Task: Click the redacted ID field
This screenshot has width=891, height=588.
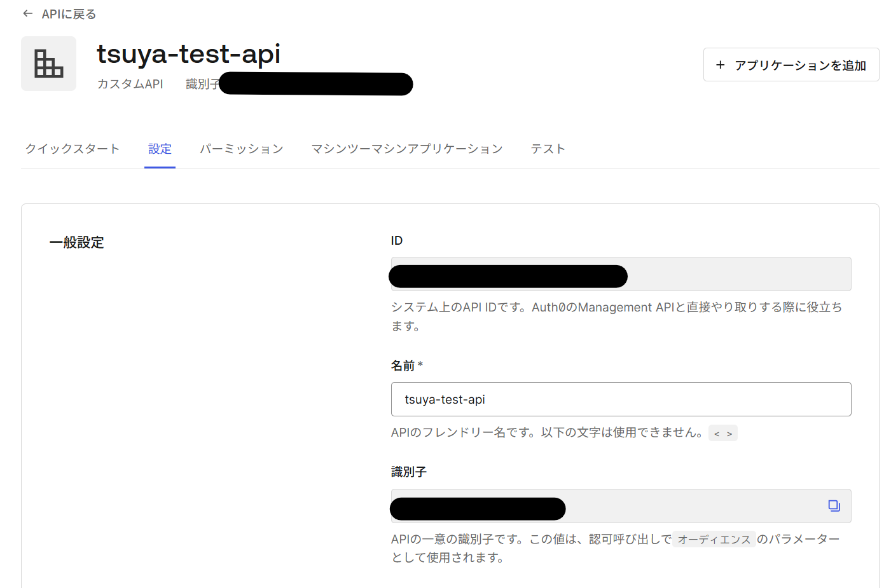Action: 621,274
